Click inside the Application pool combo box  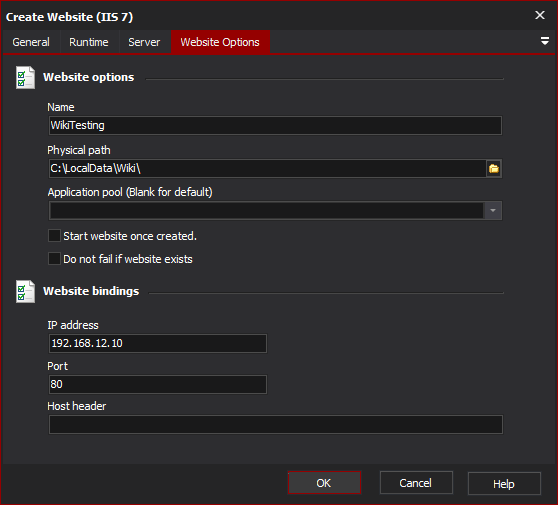click(267, 210)
